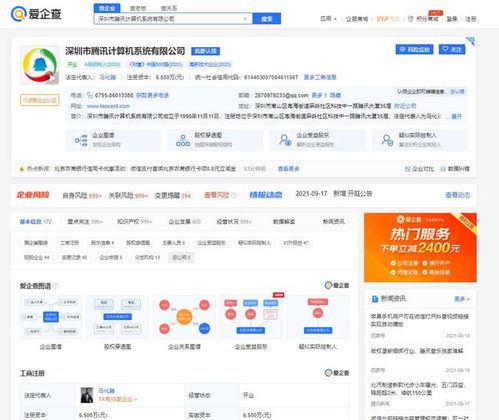Viewport: 499px width, 420px height.
Task: Open the www.tencent.com website link
Action: click(108, 106)
